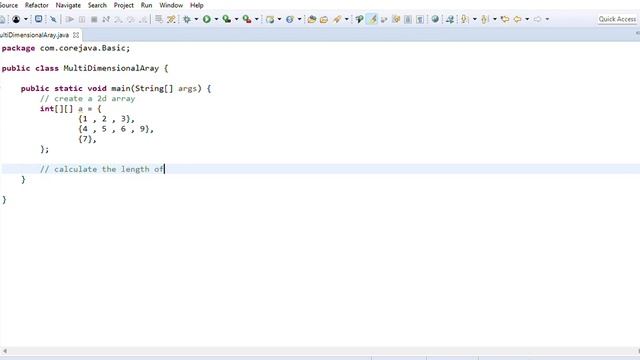Open the New Java Package dropdown arrow
The image size is (640, 360).
pyautogui.click(x=279, y=19)
